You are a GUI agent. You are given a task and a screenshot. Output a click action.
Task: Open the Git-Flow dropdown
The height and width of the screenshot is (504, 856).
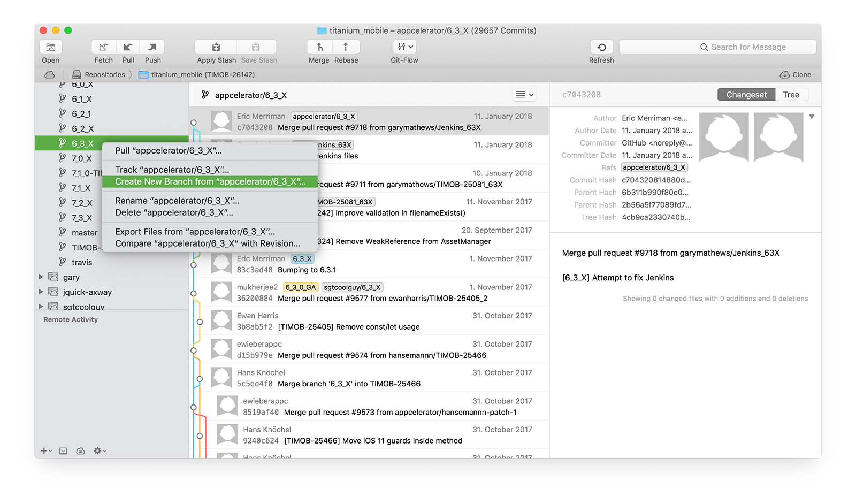(404, 47)
